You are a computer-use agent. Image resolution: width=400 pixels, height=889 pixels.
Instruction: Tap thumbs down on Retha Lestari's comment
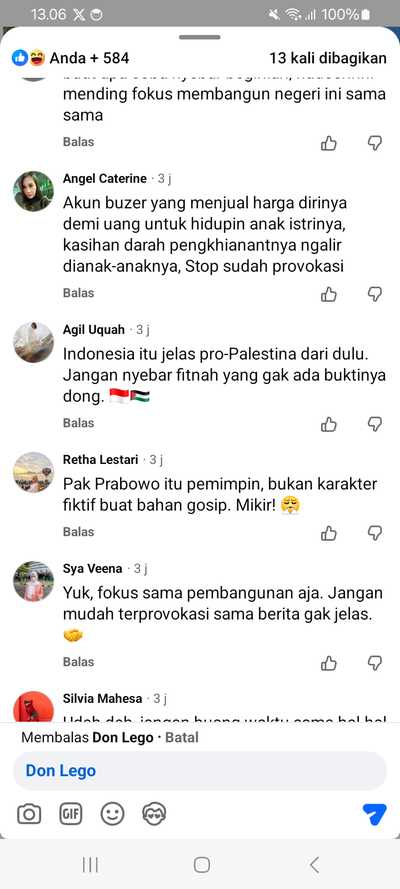click(375, 533)
